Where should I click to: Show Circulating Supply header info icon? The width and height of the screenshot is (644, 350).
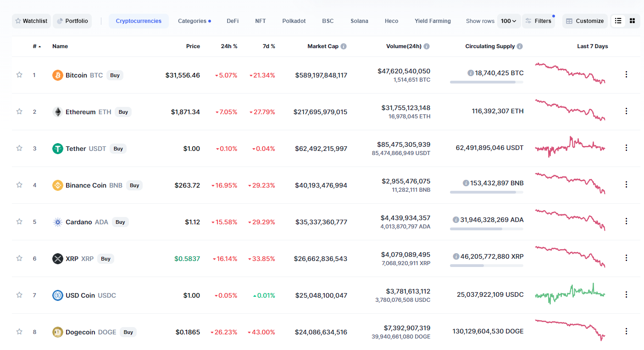tap(519, 46)
